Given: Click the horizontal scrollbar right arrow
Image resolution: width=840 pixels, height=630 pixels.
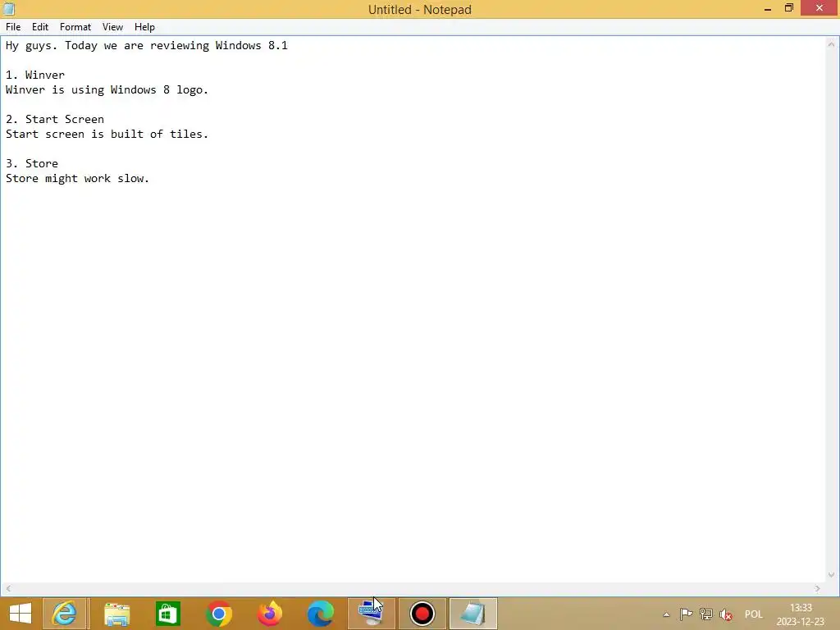Looking at the screenshot, I should coord(818,589).
